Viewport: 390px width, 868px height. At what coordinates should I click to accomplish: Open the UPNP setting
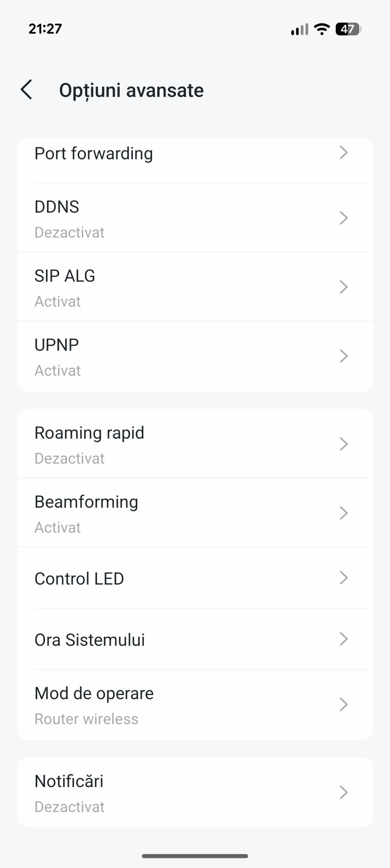point(57,345)
